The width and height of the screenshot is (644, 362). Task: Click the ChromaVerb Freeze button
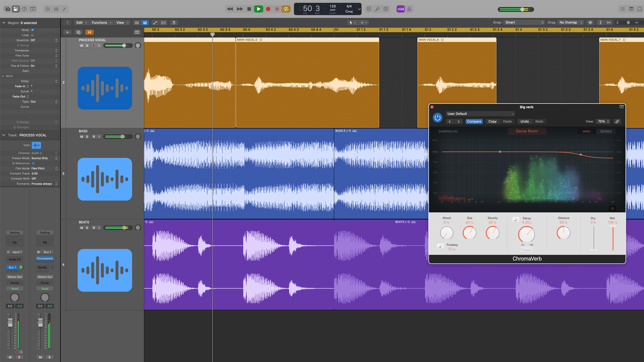[x=527, y=250]
